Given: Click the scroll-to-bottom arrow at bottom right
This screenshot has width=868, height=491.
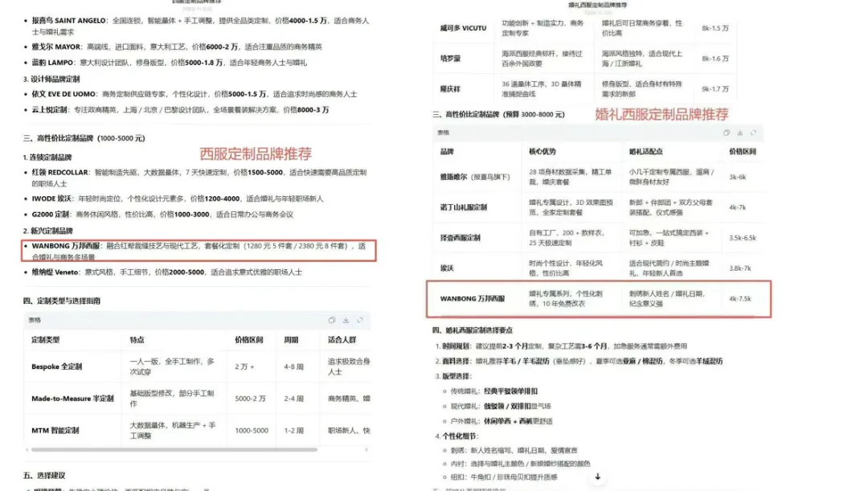Looking at the screenshot, I should 598,478.
